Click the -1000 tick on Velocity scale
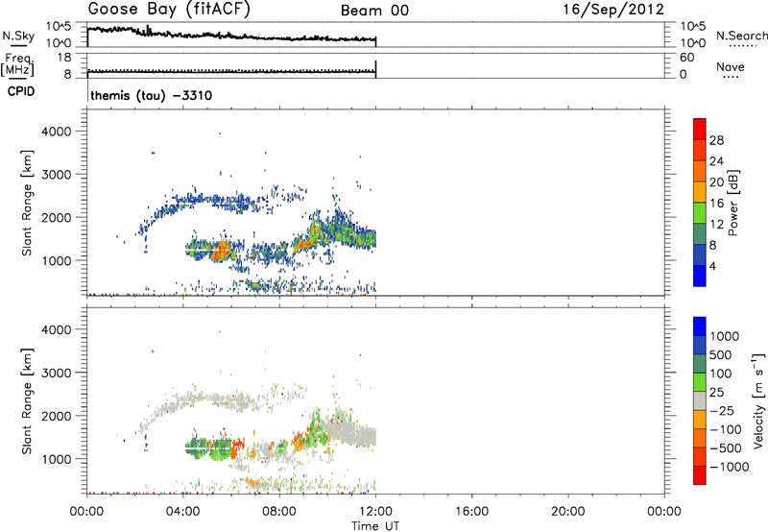 tap(729, 467)
